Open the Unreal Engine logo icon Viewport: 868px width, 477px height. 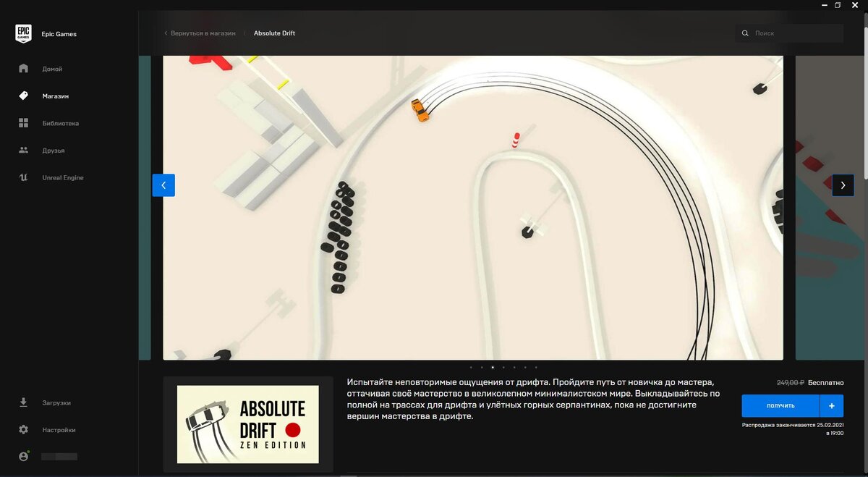point(23,177)
